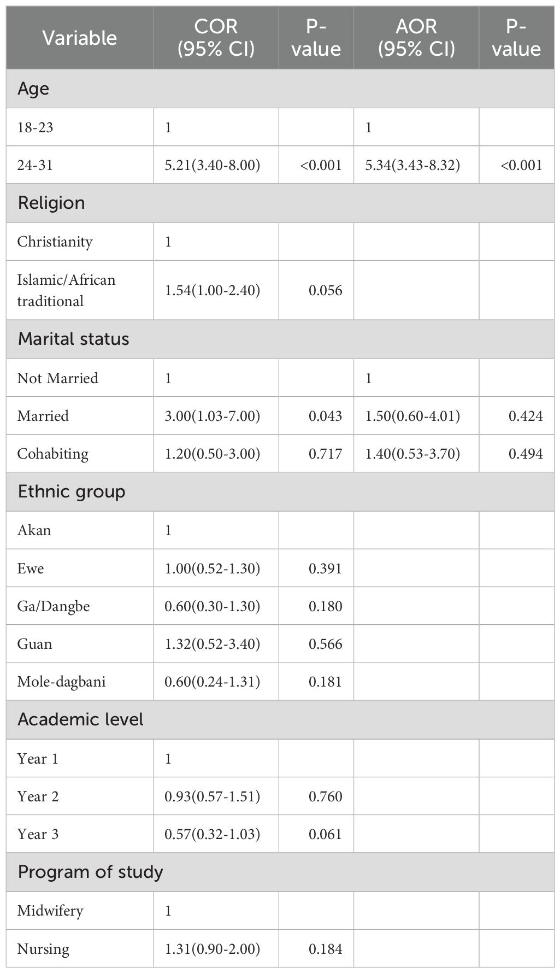
Task: Click the COR (95% CI) column header
Action: [x=216, y=38]
